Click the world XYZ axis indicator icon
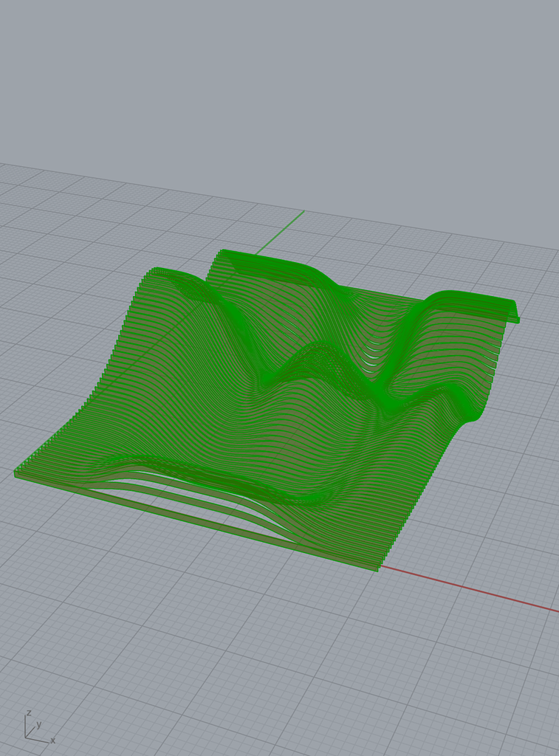 pyautogui.click(x=40, y=727)
